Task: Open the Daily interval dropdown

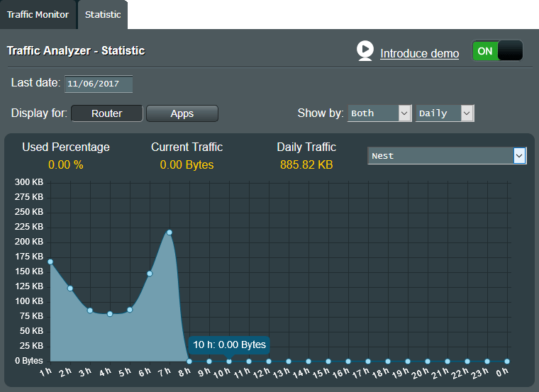Action: pos(445,113)
